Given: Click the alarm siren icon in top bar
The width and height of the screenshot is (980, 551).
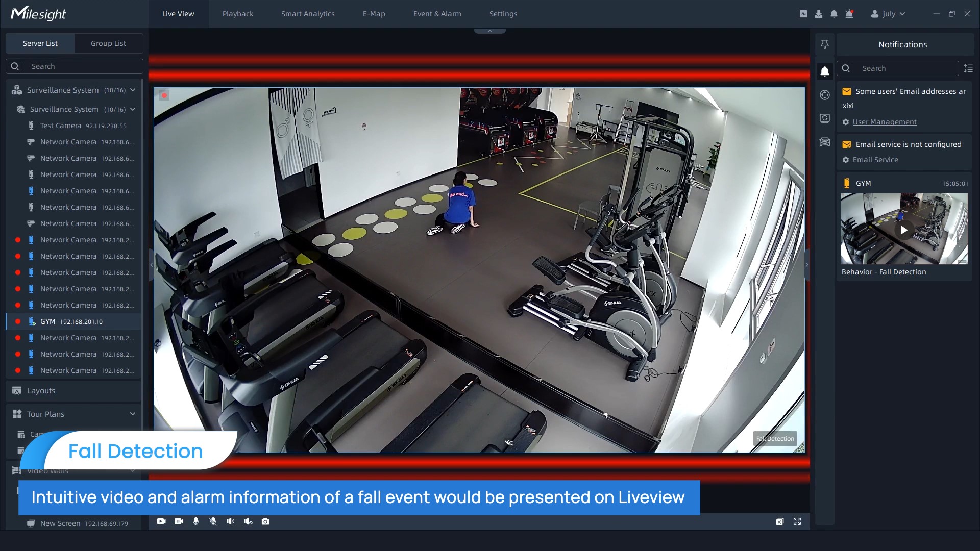Looking at the screenshot, I should [x=849, y=14].
